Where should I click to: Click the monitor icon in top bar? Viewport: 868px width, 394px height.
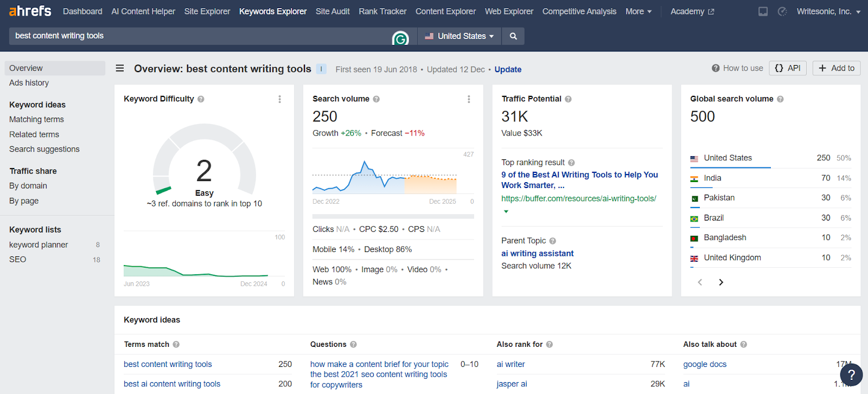pyautogui.click(x=763, y=11)
